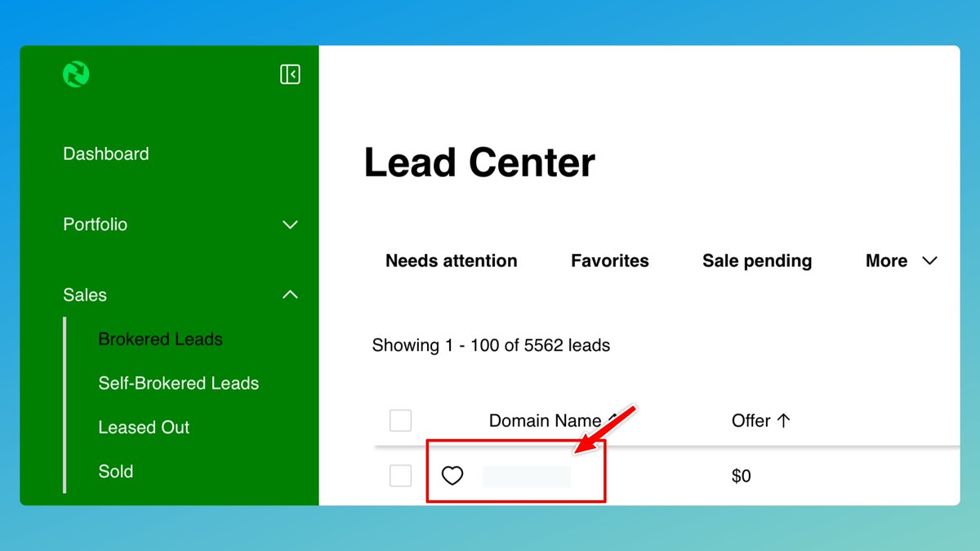Tick the checkbox for the $0 lead row
This screenshot has width=980, height=551.
(400, 475)
